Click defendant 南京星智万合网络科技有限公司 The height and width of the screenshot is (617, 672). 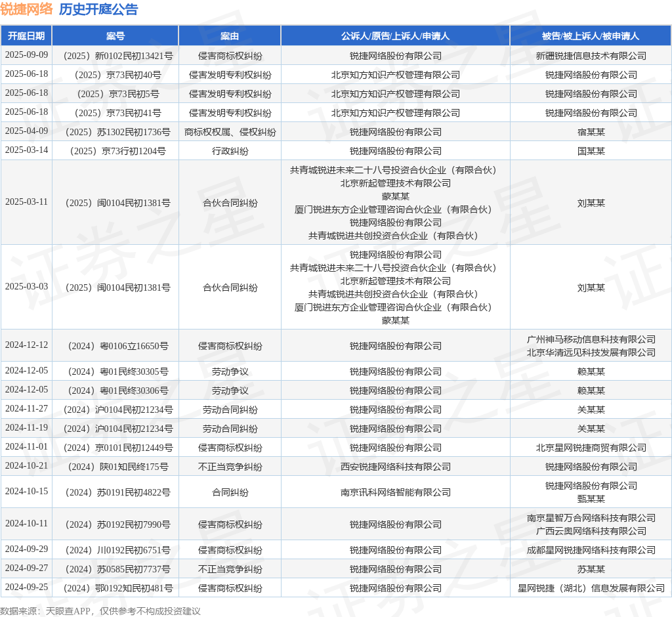tap(591, 518)
